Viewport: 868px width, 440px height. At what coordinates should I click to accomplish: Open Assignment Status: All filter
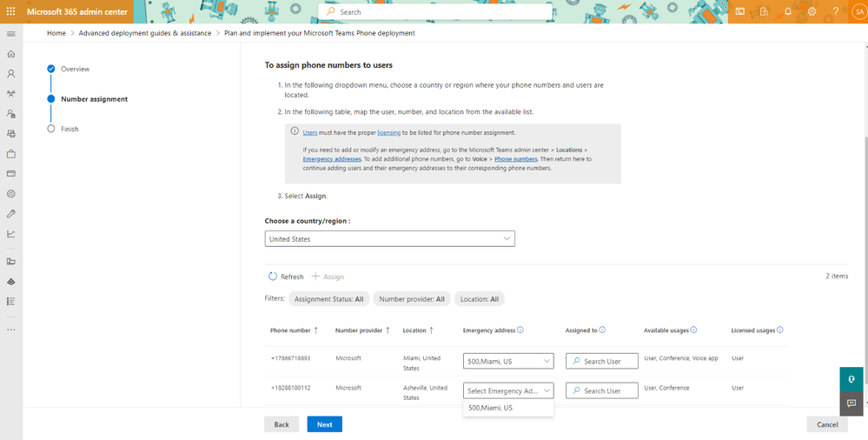tap(328, 298)
